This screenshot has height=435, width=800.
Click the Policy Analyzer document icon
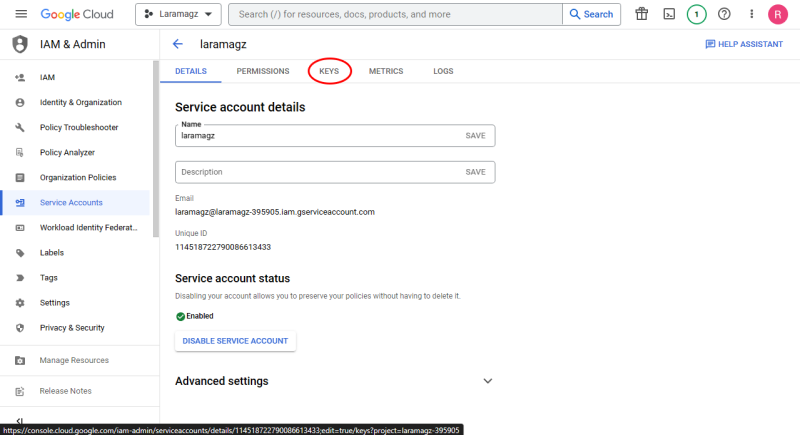(x=20, y=152)
